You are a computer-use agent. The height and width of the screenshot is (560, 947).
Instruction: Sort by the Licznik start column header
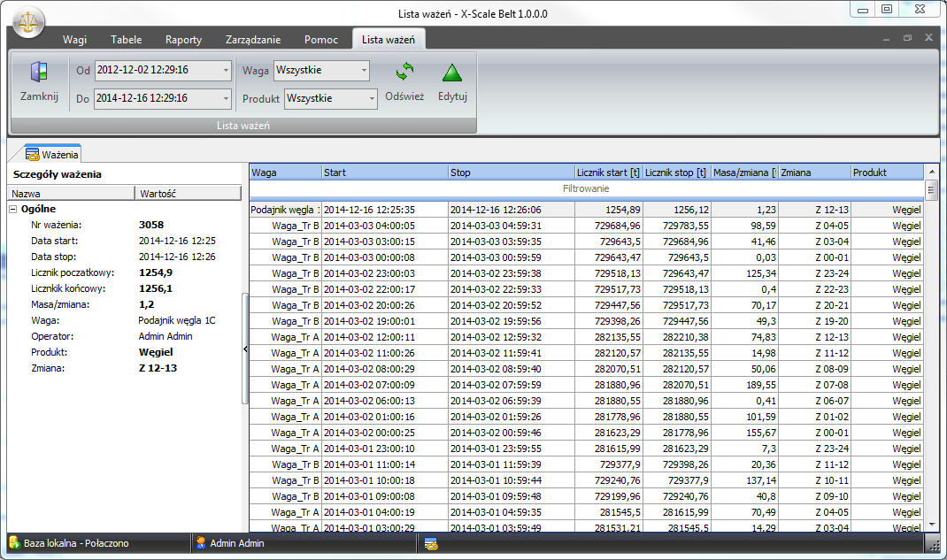[607, 173]
